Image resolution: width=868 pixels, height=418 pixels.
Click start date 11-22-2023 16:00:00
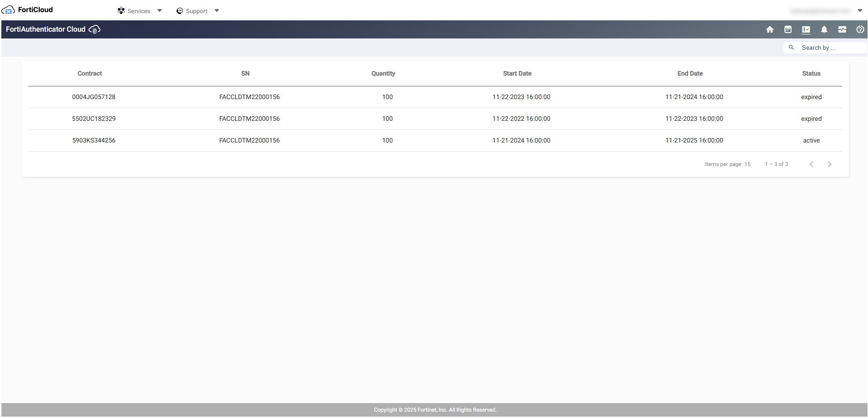(521, 97)
